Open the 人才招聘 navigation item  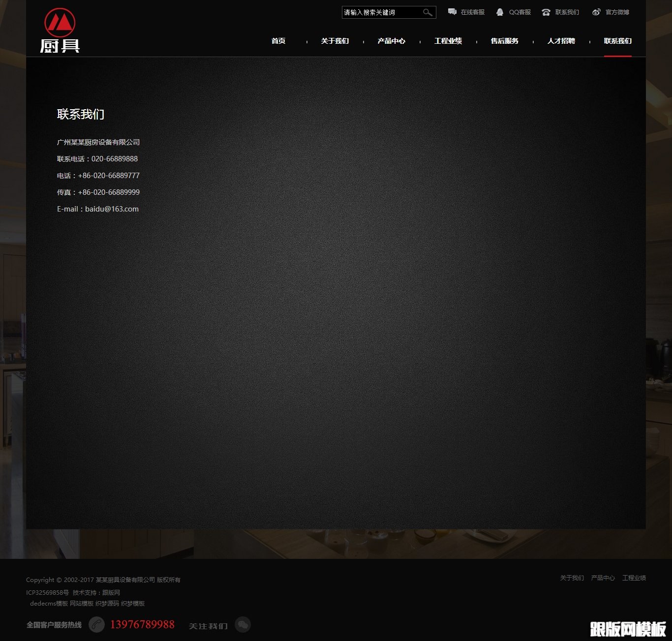561,41
